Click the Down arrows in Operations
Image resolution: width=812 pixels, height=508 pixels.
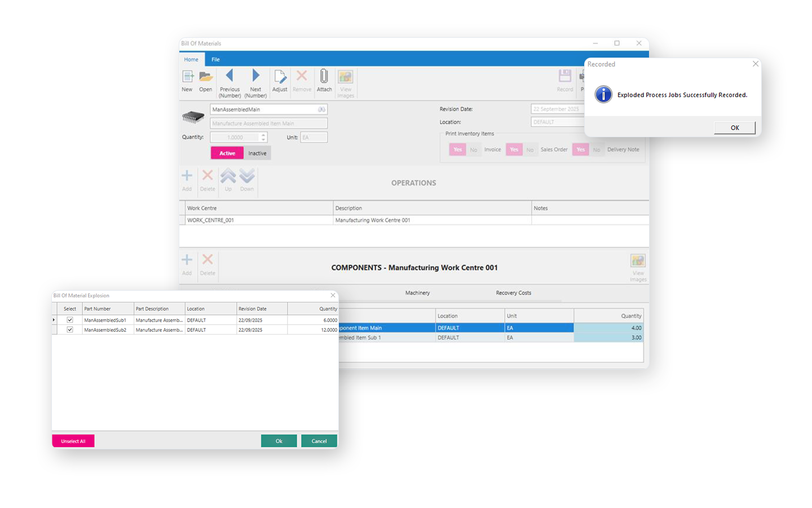click(247, 176)
